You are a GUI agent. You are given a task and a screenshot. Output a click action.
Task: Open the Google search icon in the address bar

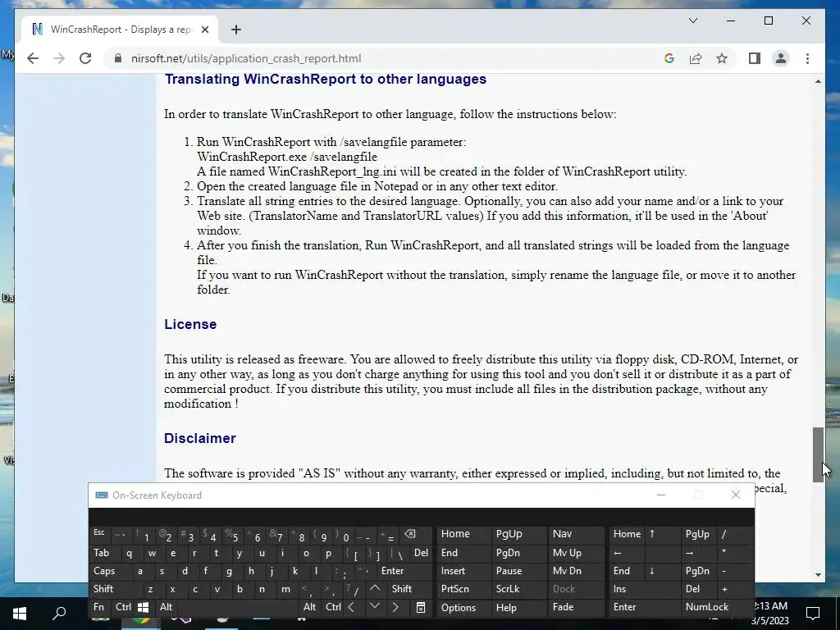click(669, 58)
